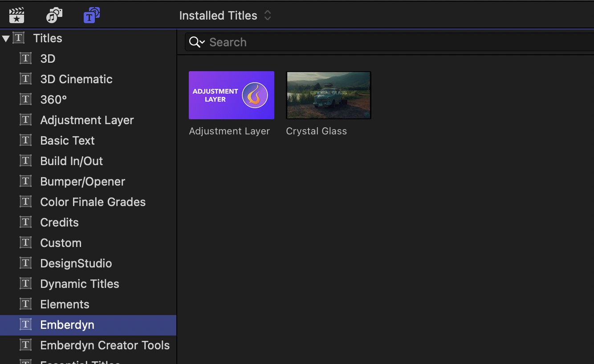Click the 3D category title icon

point(26,58)
